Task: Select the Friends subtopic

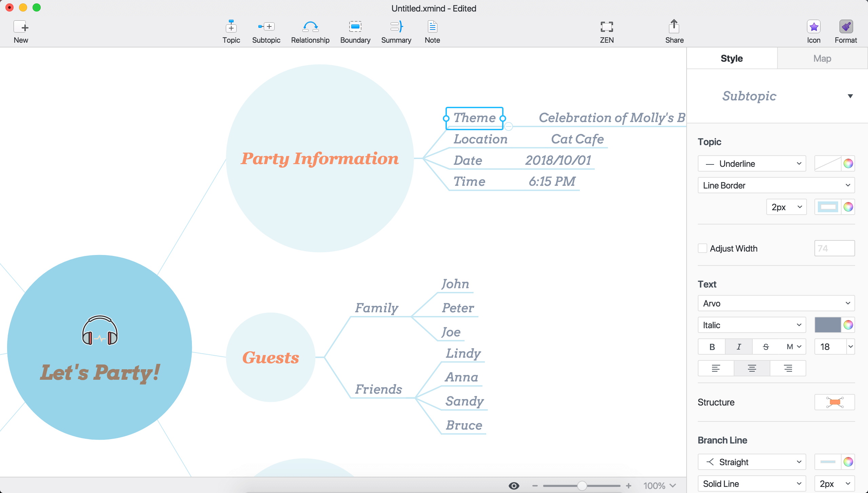Action: pyautogui.click(x=378, y=389)
